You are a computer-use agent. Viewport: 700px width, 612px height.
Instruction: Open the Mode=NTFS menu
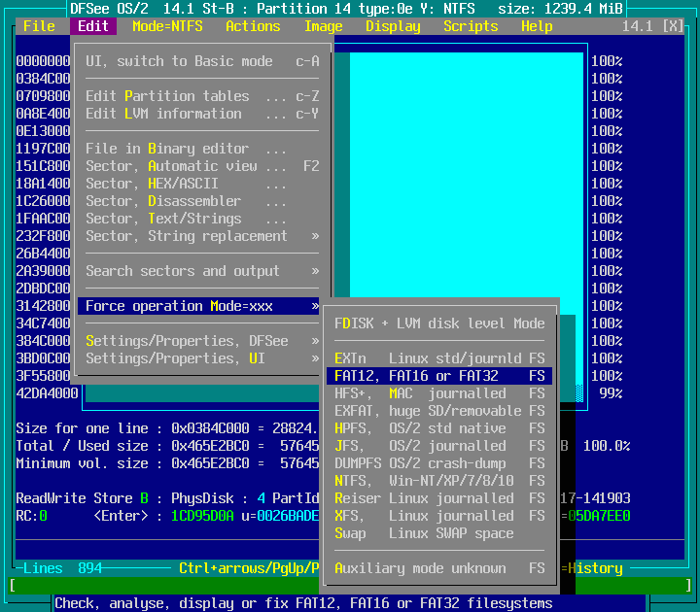167,26
